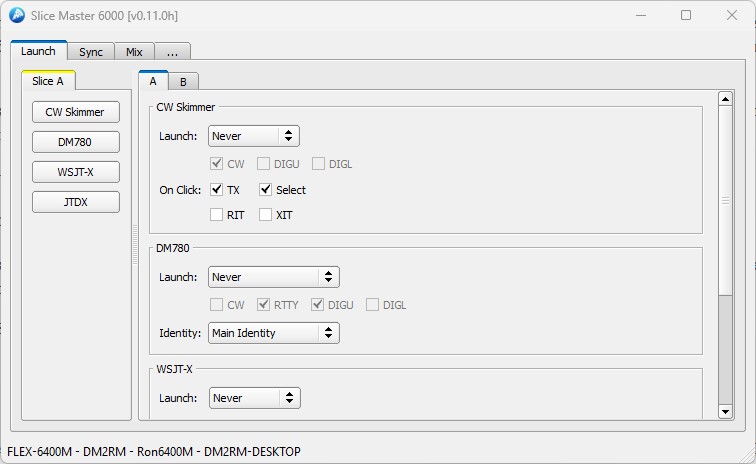
Task: Launch CW Skimmer from the Slice A panel
Action: coord(76,112)
